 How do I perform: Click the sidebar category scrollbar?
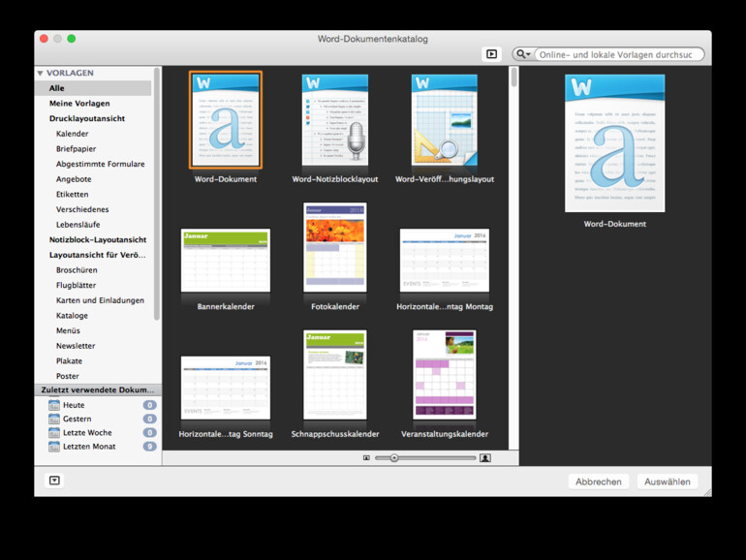coord(157,194)
